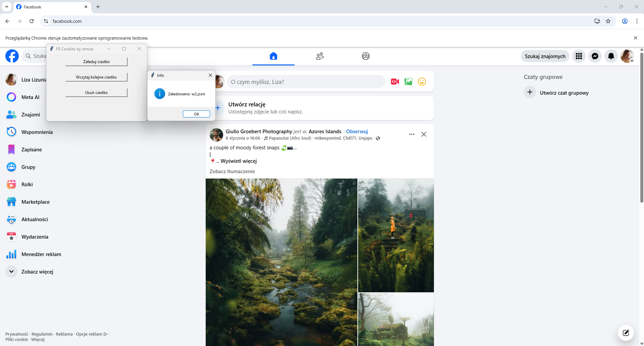Click the live video camera icon

pyautogui.click(x=395, y=82)
